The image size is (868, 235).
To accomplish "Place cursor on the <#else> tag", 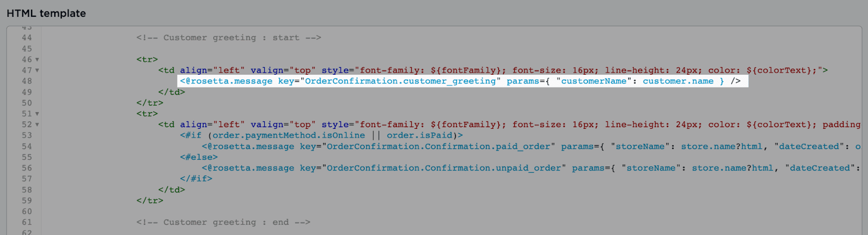I will 199,157.
